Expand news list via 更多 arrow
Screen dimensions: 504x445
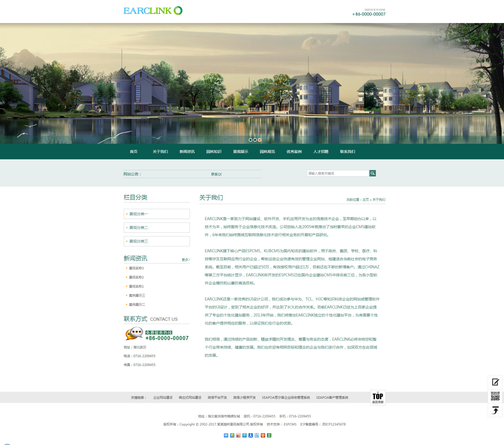(x=186, y=260)
